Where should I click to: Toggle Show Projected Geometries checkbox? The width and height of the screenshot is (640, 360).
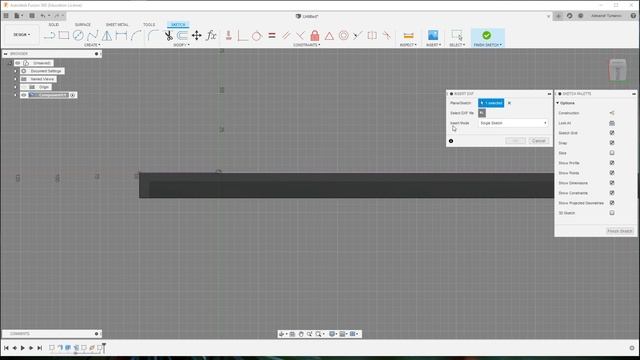(612, 203)
